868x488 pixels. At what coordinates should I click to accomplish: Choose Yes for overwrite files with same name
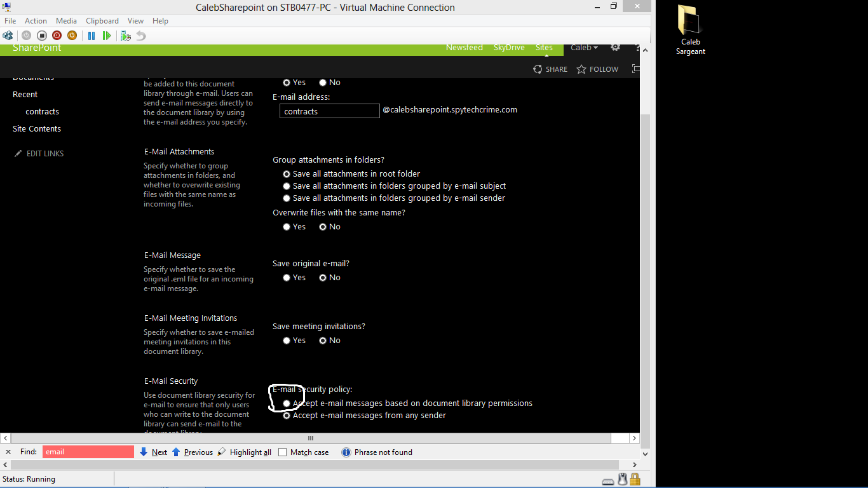pos(287,227)
